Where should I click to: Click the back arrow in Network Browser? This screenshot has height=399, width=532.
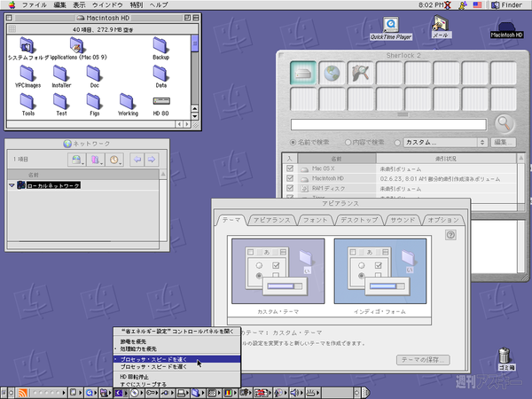click(136, 160)
